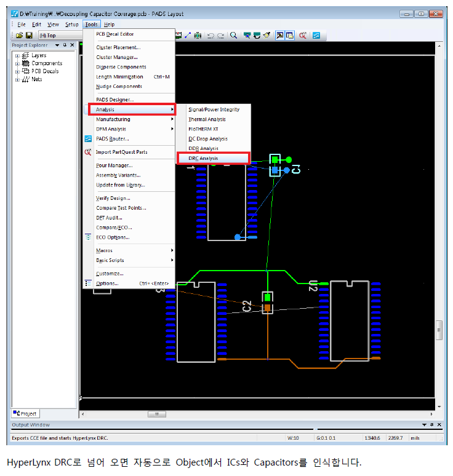
Task: Toggle the Output Window pin
Action: click(x=431, y=425)
